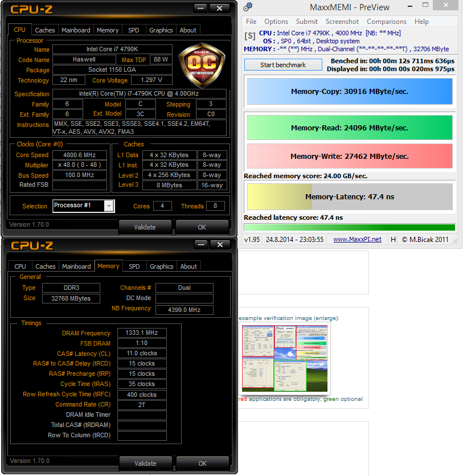Click the FSB:DRAM value 1:10

(x=142, y=343)
